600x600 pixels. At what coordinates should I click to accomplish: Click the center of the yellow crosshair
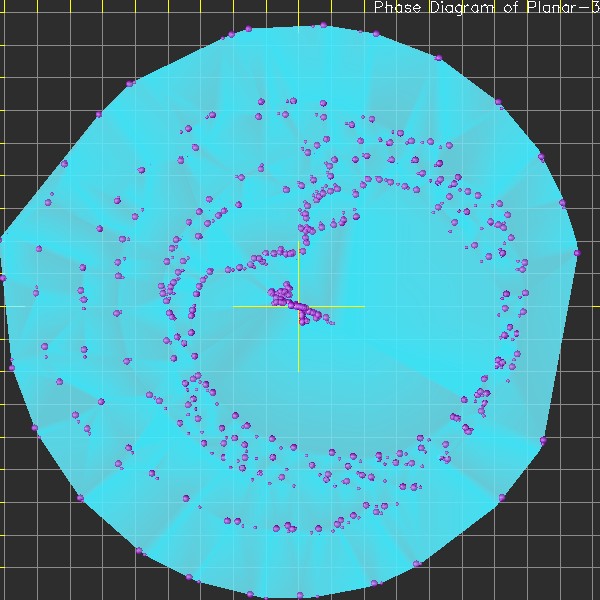[298, 307]
